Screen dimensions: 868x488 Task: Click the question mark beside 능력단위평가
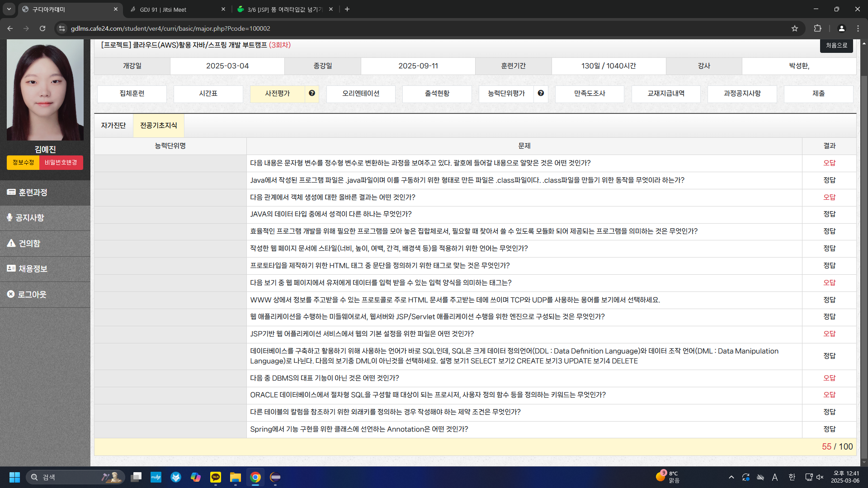coord(541,94)
